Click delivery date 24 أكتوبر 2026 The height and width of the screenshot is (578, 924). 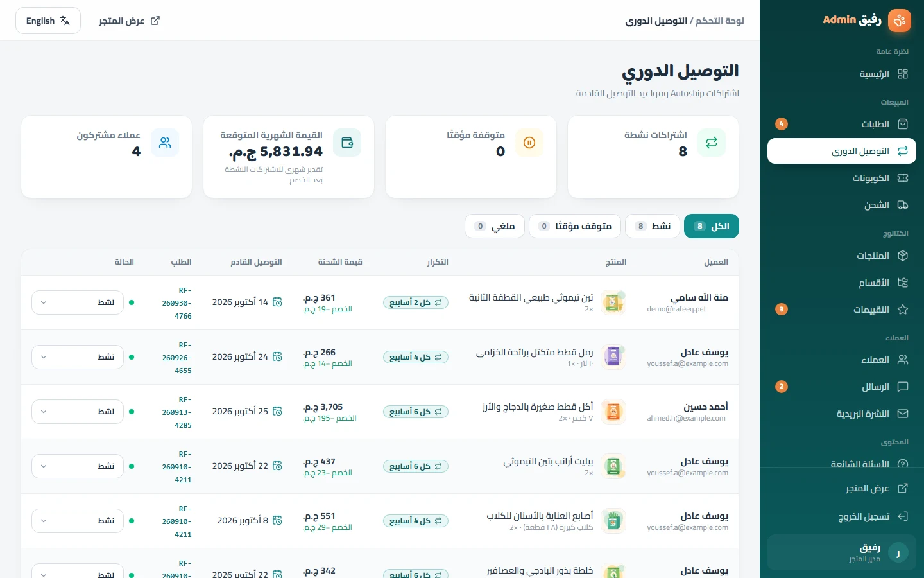(240, 357)
